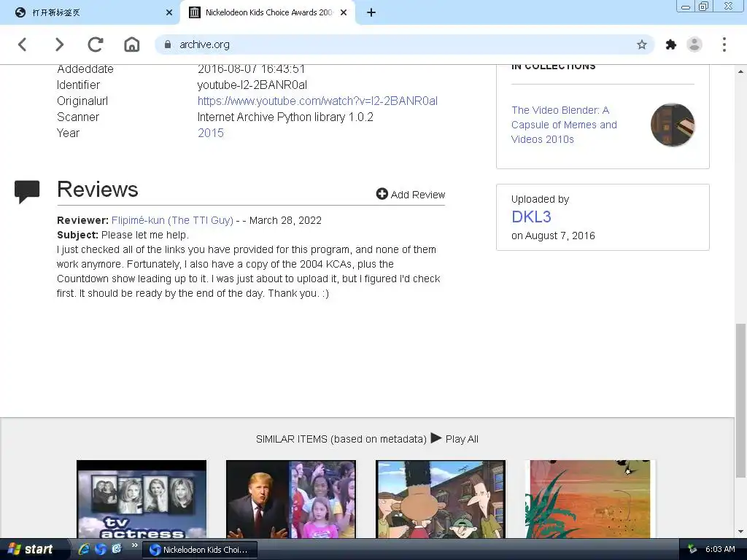
Task: Click the March 28, 2022 review date
Action: click(x=285, y=220)
